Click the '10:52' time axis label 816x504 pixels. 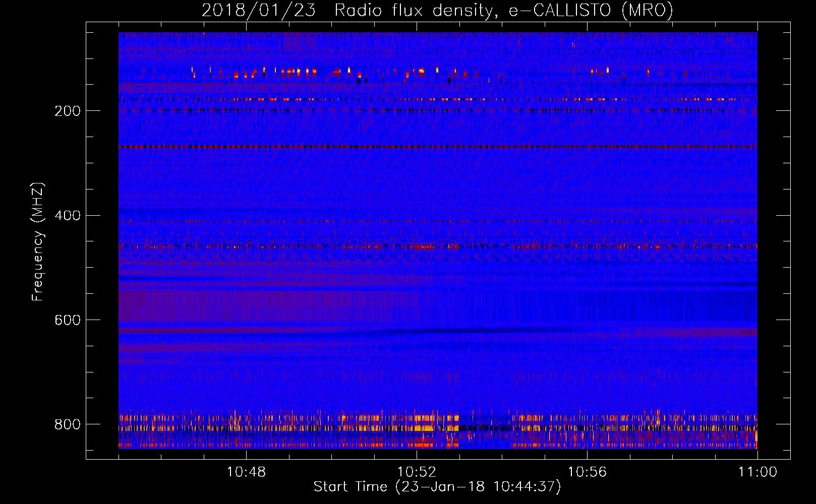[x=417, y=472]
